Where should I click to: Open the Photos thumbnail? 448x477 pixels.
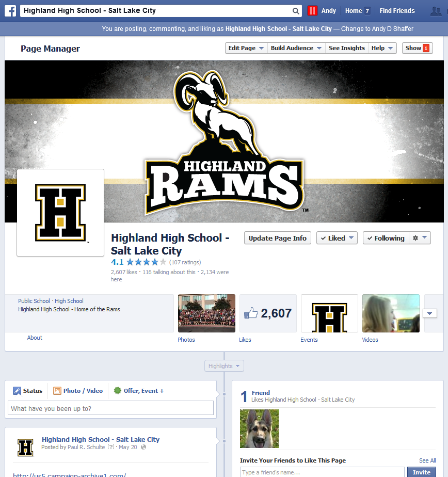point(206,313)
